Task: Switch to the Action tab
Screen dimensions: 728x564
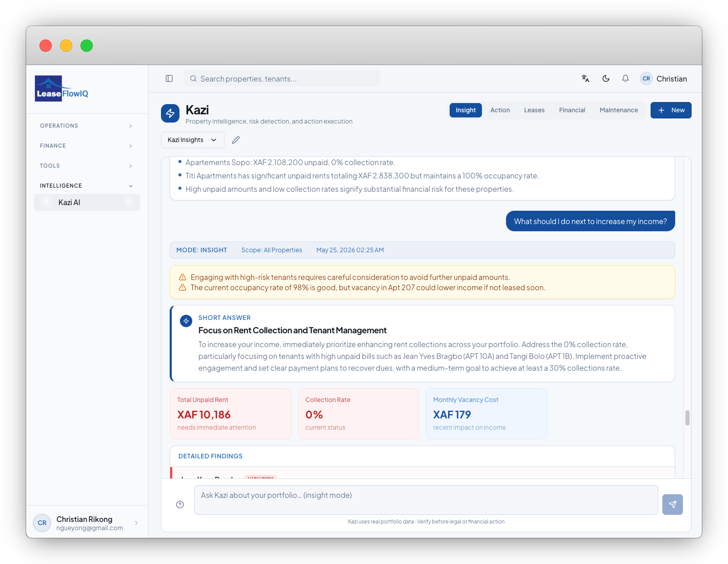Action: [500, 110]
